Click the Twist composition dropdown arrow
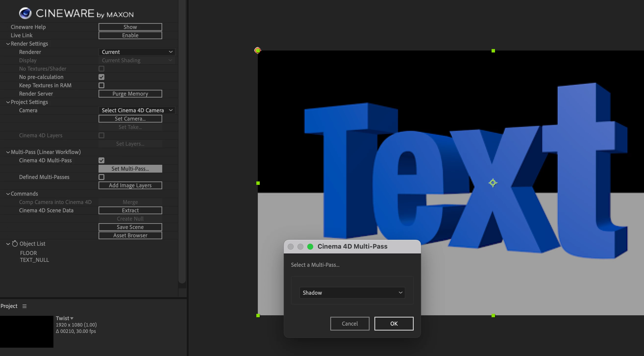The height and width of the screenshot is (356, 644). [72, 318]
